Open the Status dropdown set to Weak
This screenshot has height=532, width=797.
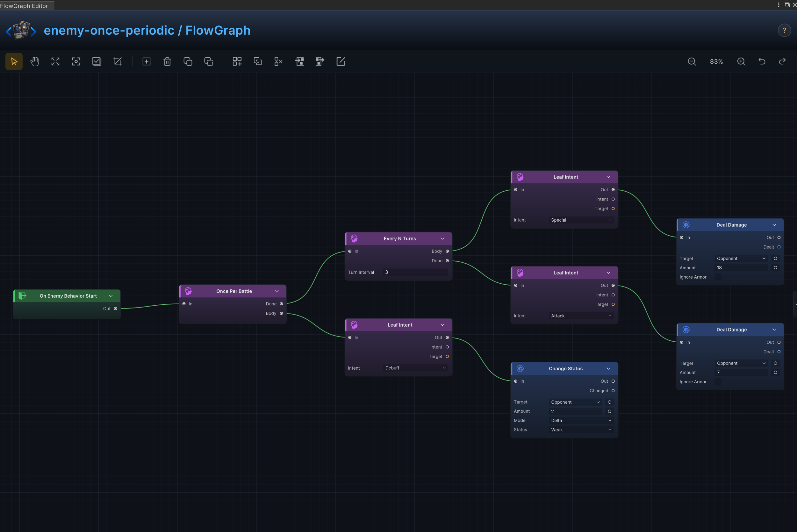coord(581,429)
